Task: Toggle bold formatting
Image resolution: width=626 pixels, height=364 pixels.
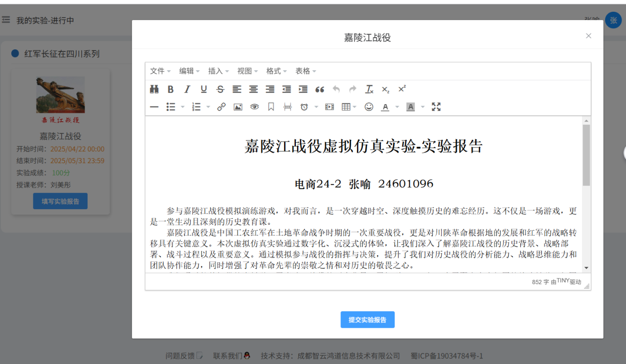Action: (x=171, y=89)
